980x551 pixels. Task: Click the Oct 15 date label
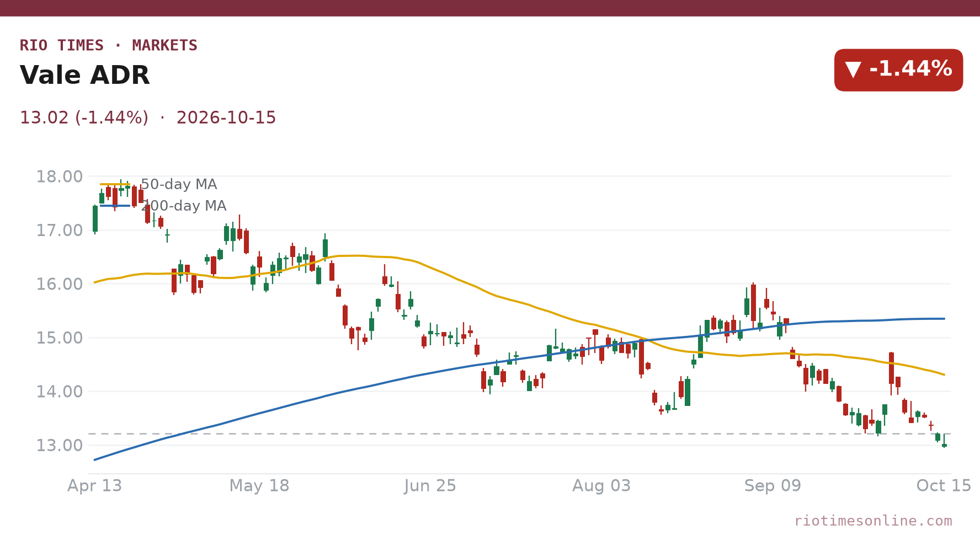pyautogui.click(x=944, y=485)
